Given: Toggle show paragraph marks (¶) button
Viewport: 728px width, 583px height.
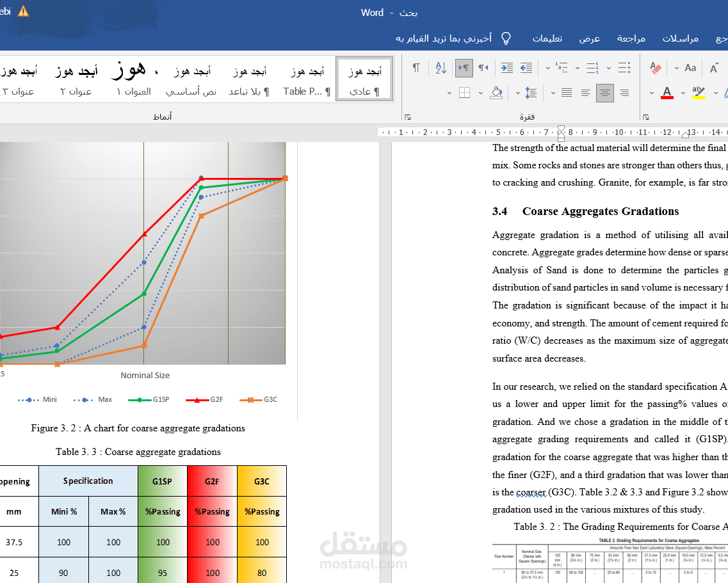Looking at the screenshot, I should [x=416, y=68].
